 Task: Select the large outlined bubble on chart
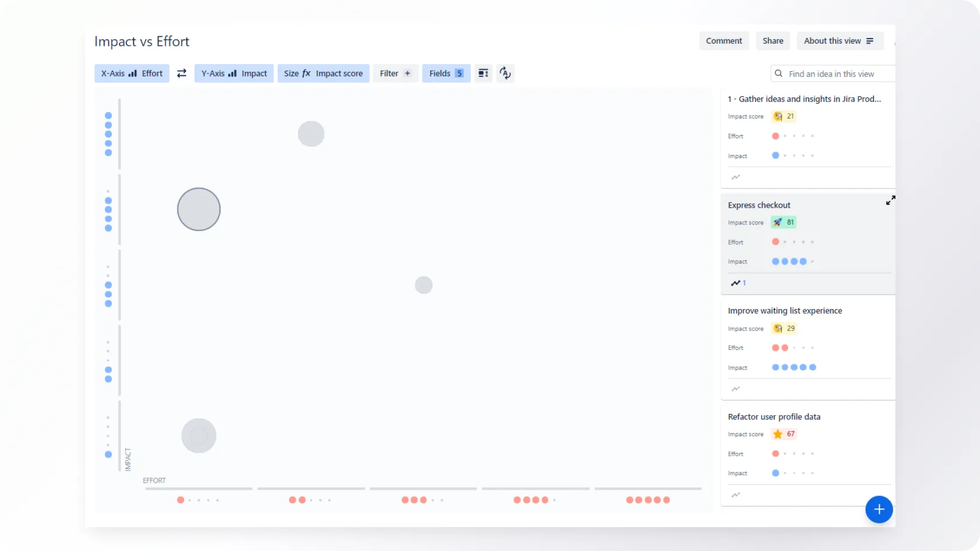click(199, 209)
